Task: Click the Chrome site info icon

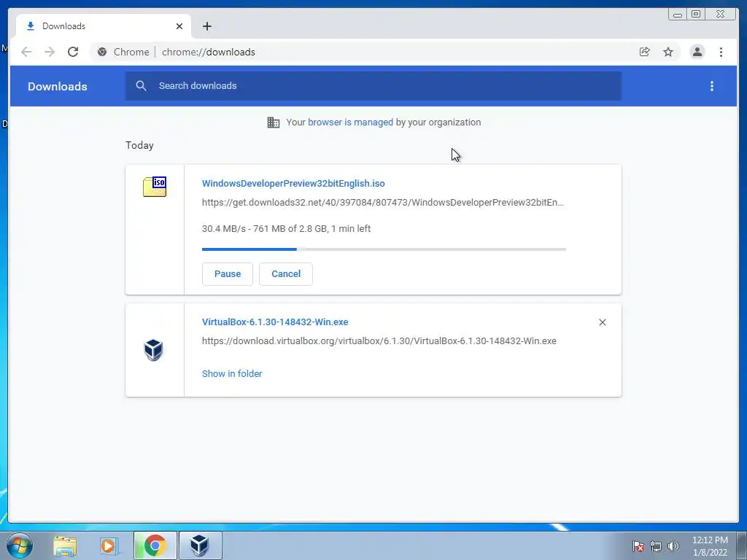Action: tap(102, 52)
